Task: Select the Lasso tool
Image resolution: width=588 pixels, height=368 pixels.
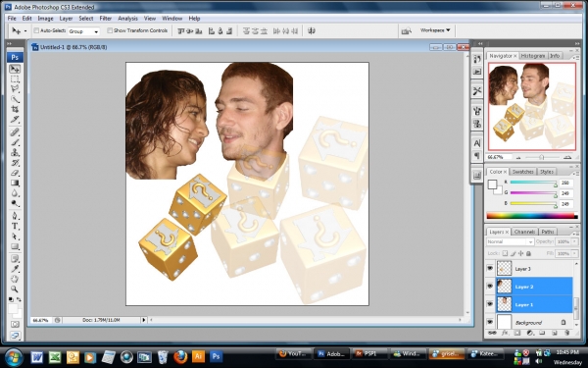Action: click(15, 89)
